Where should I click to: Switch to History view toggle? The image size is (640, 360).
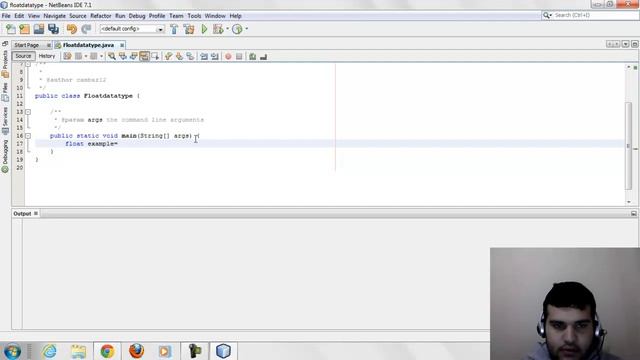[47, 56]
